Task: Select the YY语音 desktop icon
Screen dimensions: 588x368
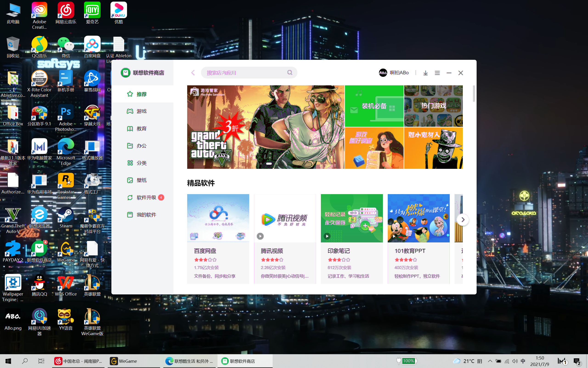Action: click(66, 320)
